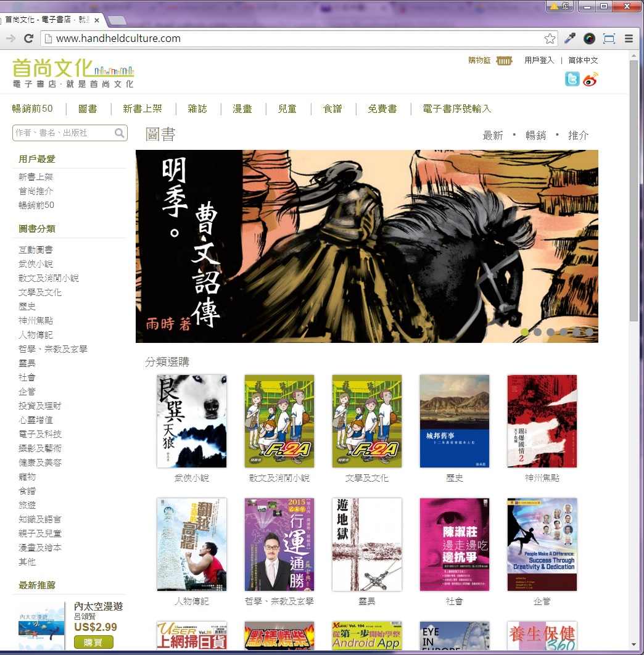Click the shopping basket icon
644x655 pixels.
pyautogui.click(x=504, y=61)
